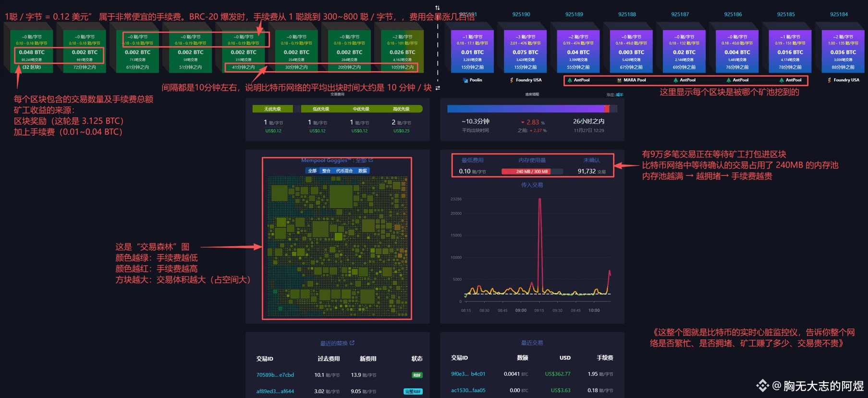The width and height of the screenshot is (868, 398).
Task: Open mined block 925188
Action: [631, 51]
